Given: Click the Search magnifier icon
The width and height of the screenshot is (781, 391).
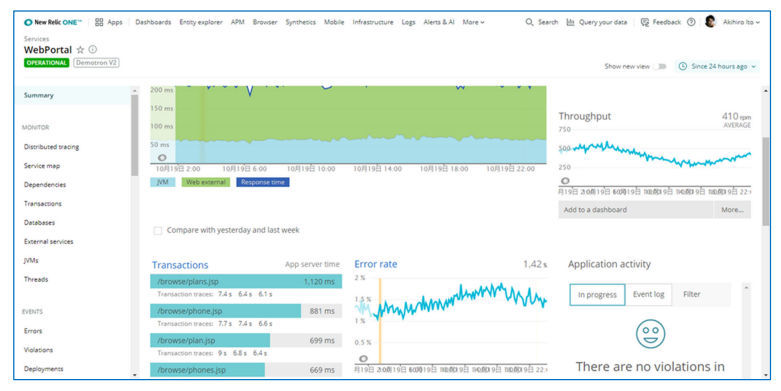Looking at the screenshot, I should pos(529,22).
